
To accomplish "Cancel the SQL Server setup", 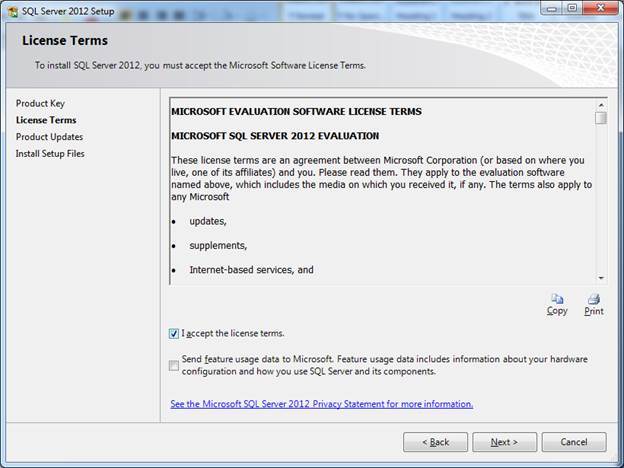I will [574, 442].
